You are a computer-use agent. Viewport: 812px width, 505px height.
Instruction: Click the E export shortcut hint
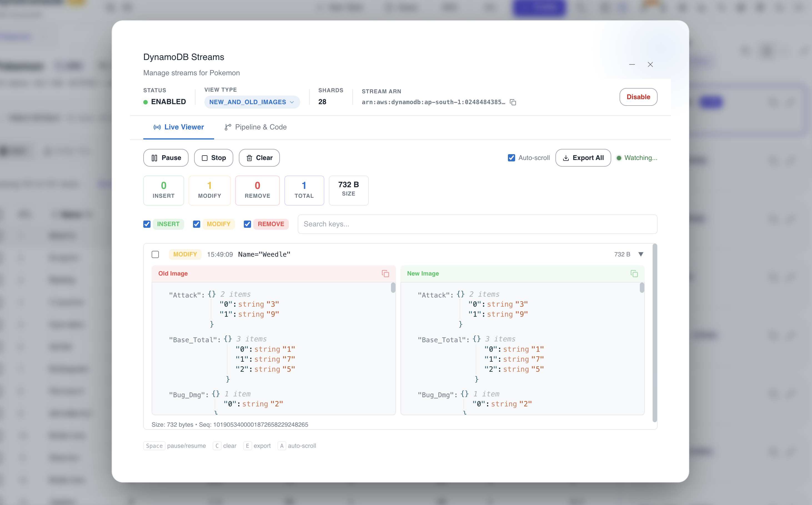point(257,446)
